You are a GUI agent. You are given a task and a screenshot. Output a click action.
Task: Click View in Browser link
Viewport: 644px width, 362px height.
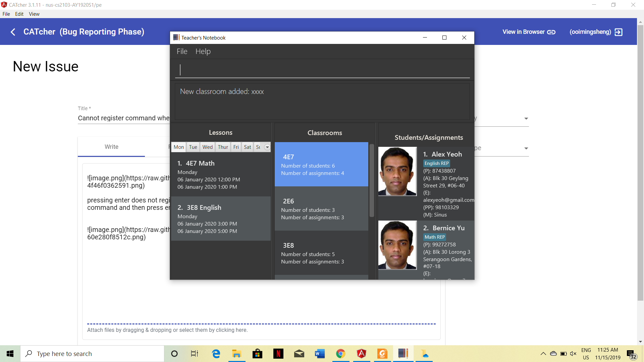[529, 32]
